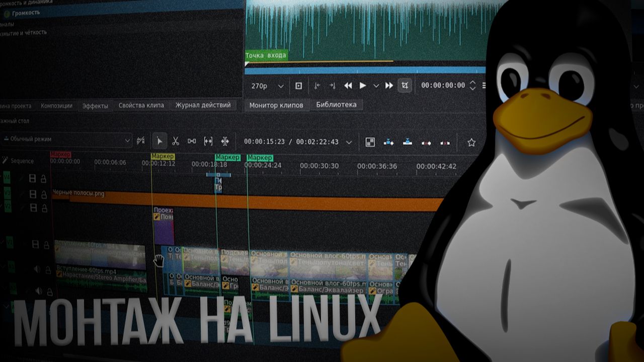Screen dimensions: 644x362
Task: Select the Вступление-60fps.mp4 audio clip
Action: (101, 279)
